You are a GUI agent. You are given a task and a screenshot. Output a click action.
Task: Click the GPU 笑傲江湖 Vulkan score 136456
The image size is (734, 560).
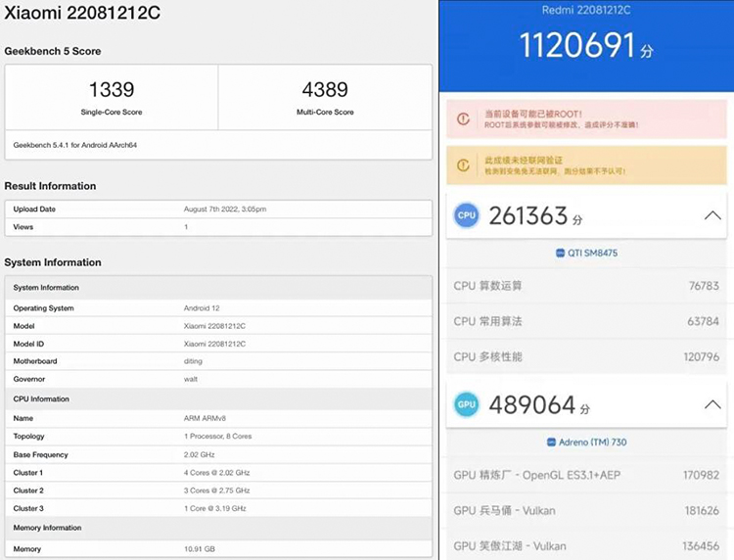point(701,546)
